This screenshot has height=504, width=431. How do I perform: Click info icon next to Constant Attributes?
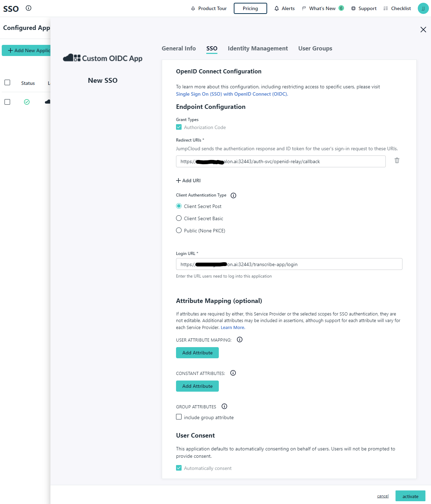233,373
